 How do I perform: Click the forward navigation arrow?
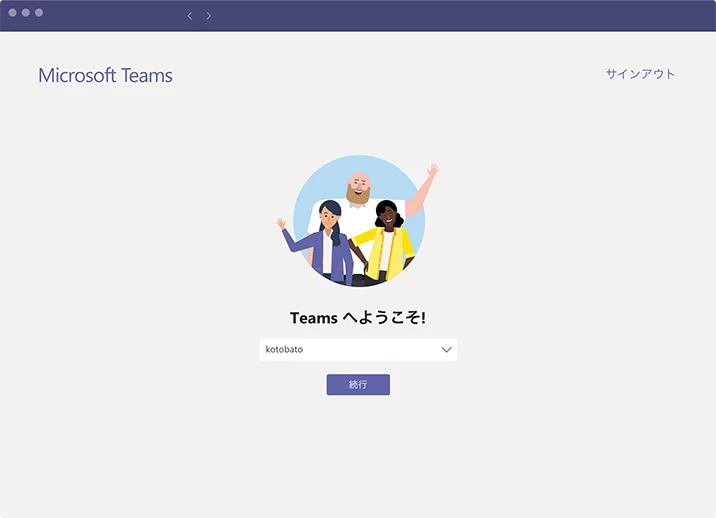click(209, 16)
